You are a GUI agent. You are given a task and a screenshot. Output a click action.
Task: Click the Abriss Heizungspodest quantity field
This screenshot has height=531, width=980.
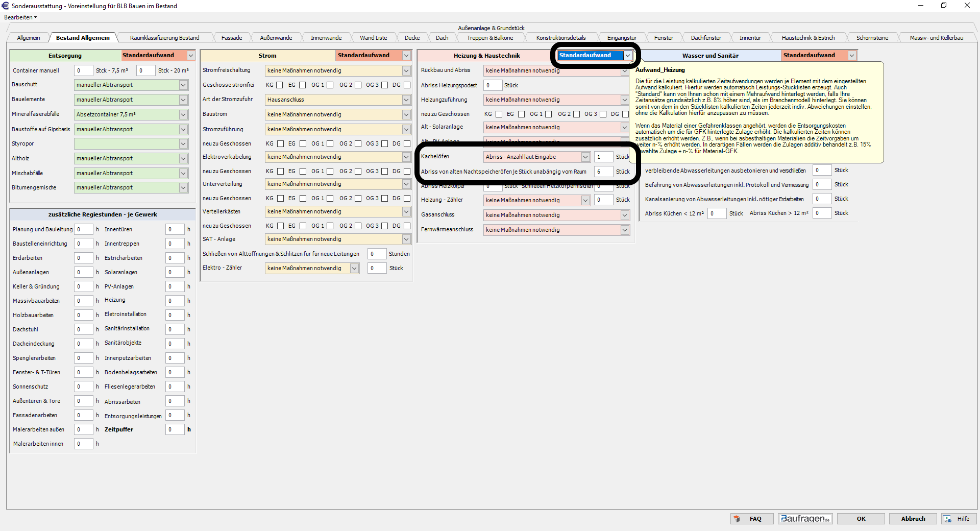coord(493,86)
